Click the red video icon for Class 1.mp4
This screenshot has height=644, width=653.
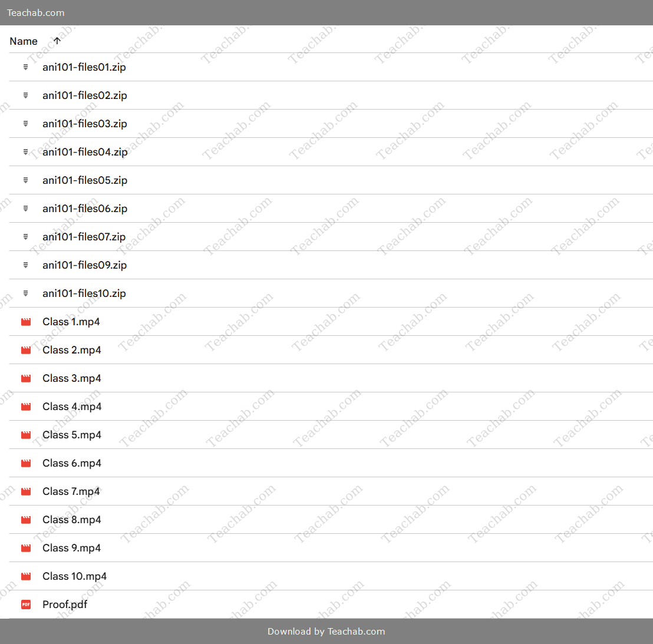coord(26,322)
